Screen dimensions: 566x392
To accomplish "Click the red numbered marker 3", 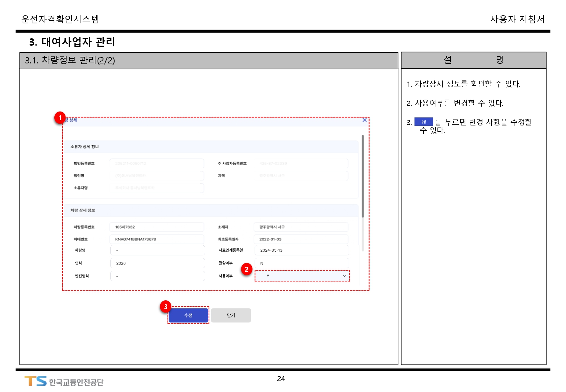I will [166, 307].
